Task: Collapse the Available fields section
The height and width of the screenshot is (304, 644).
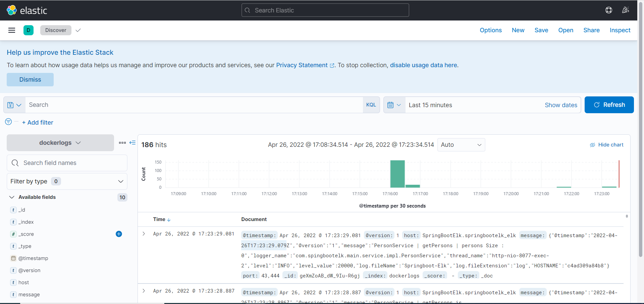Action: [x=12, y=197]
